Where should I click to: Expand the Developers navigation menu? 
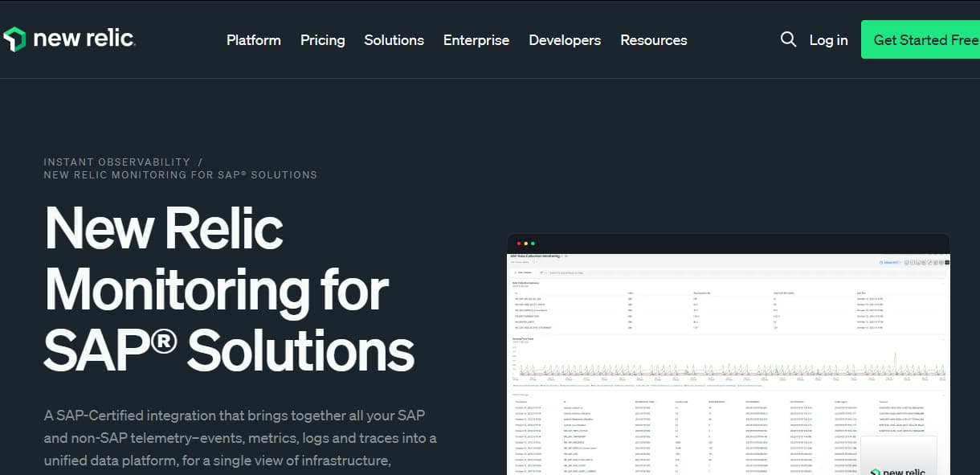[564, 40]
